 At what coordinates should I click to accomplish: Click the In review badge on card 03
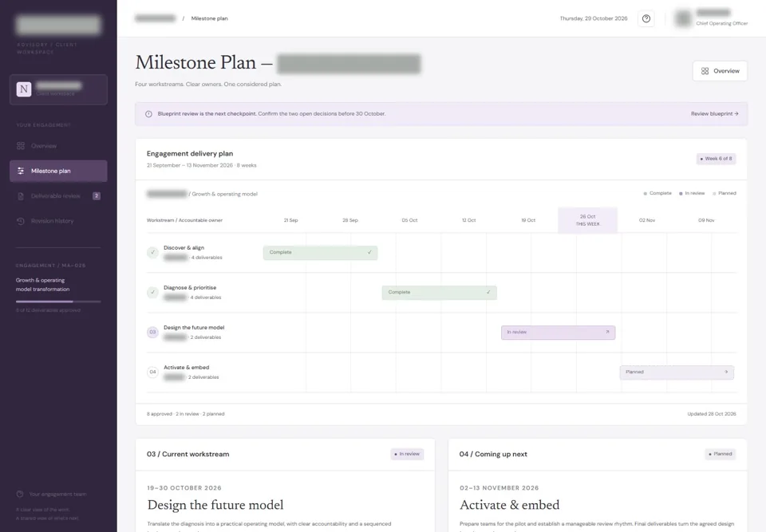click(407, 455)
